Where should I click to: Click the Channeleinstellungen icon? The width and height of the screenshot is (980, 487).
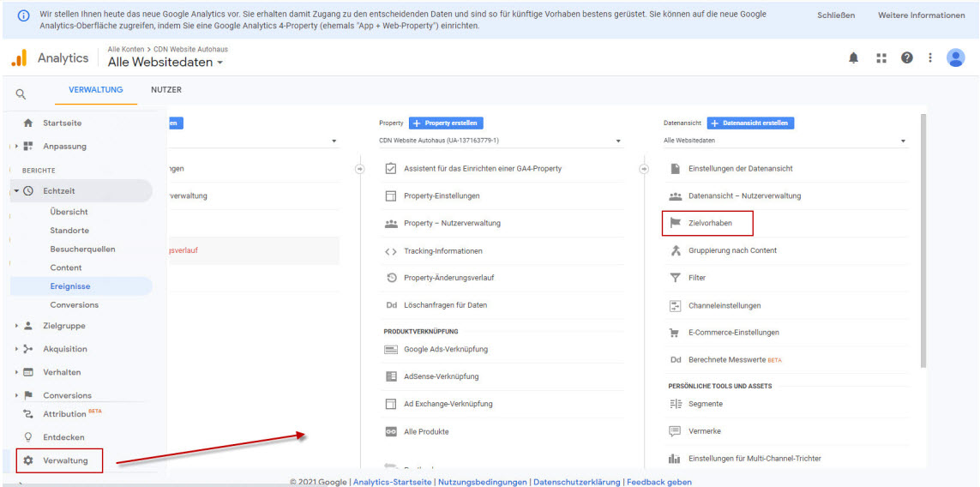pos(675,306)
